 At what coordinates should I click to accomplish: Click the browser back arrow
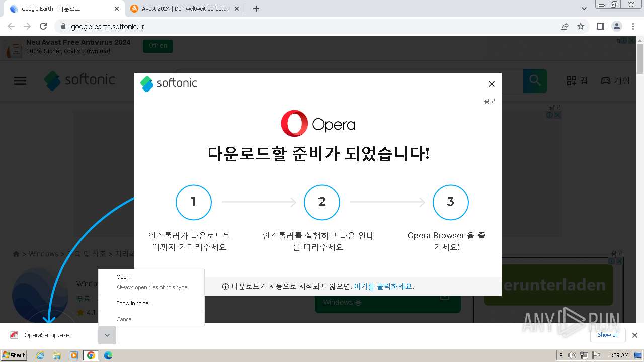[11, 26]
